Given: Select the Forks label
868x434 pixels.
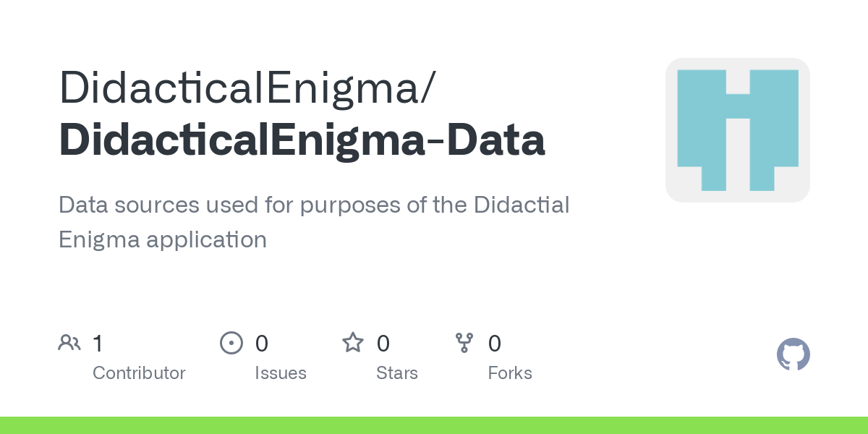Looking at the screenshot, I should click(510, 373).
